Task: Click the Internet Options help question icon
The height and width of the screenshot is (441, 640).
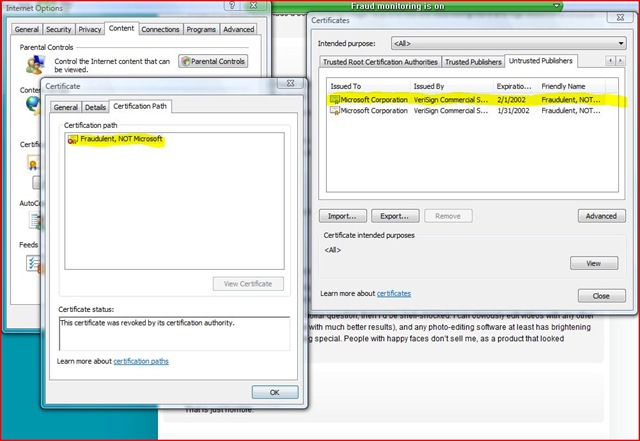Action: [x=232, y=5]
